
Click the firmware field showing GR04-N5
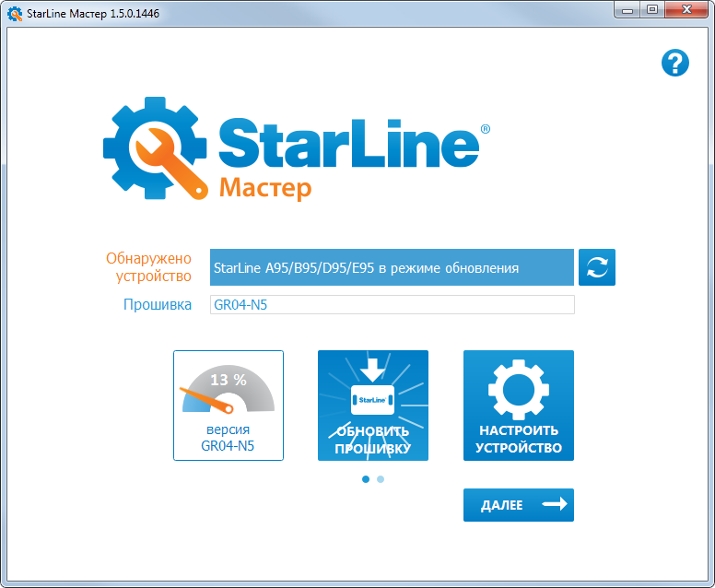click(x=392, y=305)
